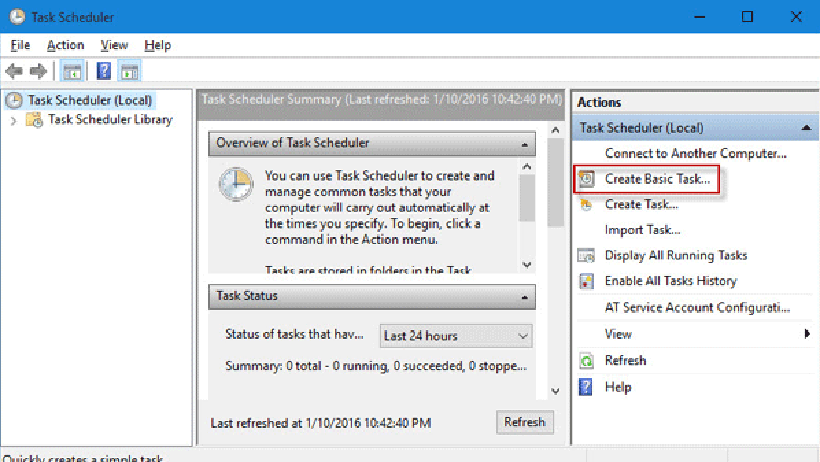
Task: Click the Forward arrow toolbar icon
Action: click(38, 71)
